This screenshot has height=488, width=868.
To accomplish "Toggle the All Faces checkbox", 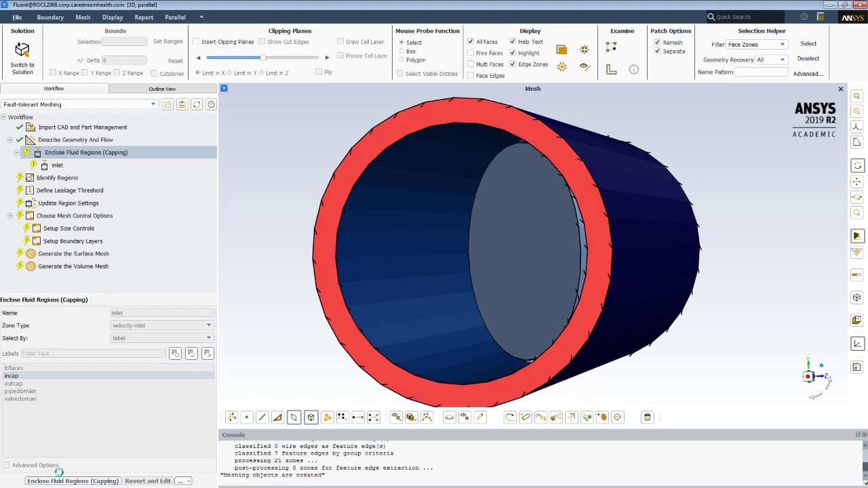I will (471, 42).
